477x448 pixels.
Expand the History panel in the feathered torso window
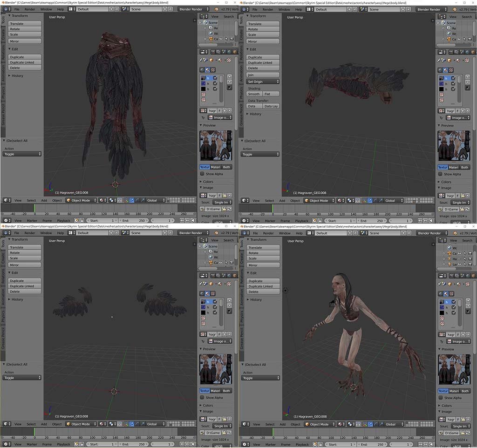(15, 76)
